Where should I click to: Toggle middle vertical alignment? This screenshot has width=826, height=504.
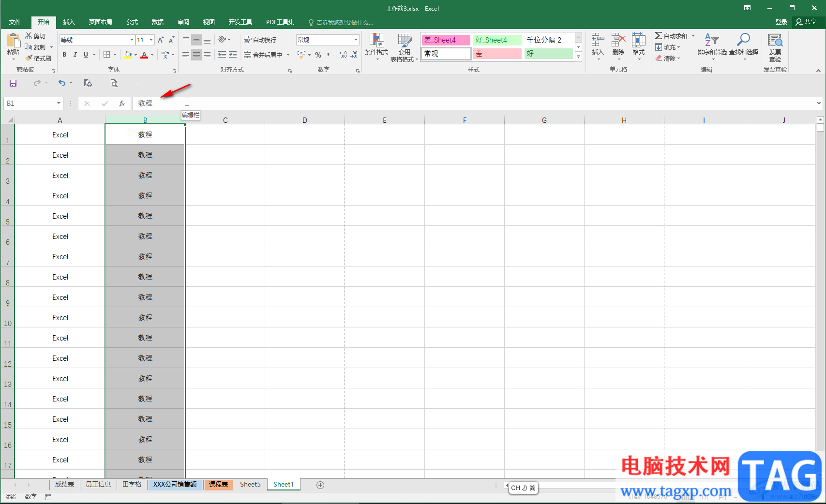tap(196, 40)
